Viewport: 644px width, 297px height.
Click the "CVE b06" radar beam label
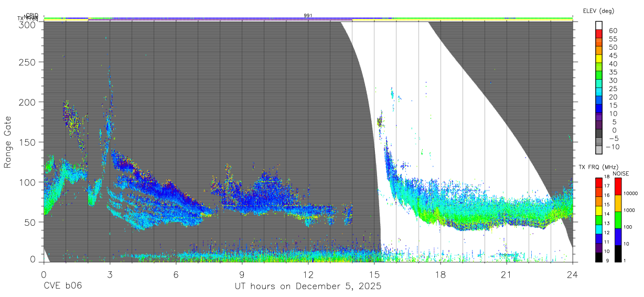[x=62, y=287]
